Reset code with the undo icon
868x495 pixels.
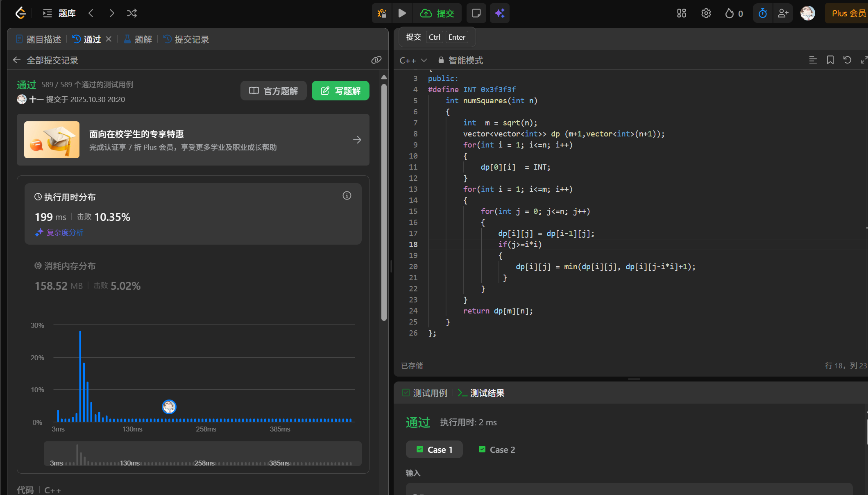click(x=847, y=60)
